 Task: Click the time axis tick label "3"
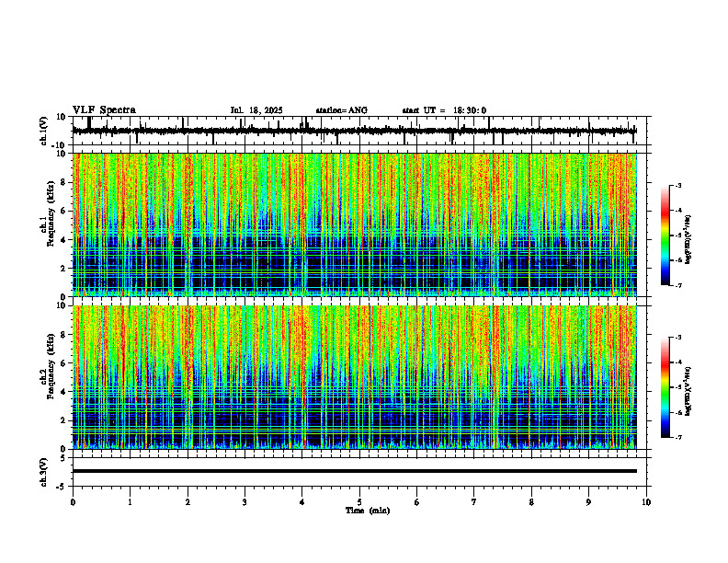click(x=245, y=502)
